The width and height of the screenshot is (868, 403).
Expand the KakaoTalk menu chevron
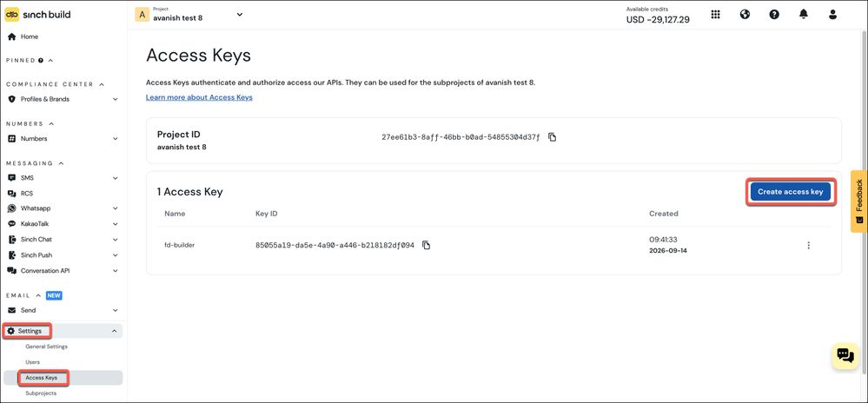tap(116, 223)
